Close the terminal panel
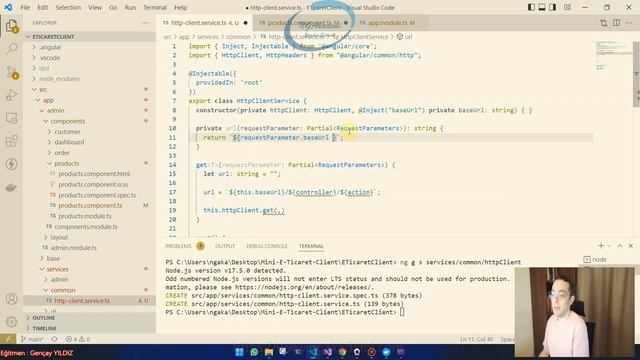640x360 pixels. pos(631,246)
